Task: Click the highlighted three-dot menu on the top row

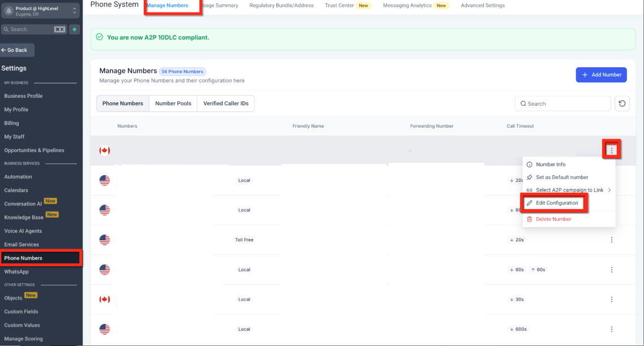Action: (612, 150)
